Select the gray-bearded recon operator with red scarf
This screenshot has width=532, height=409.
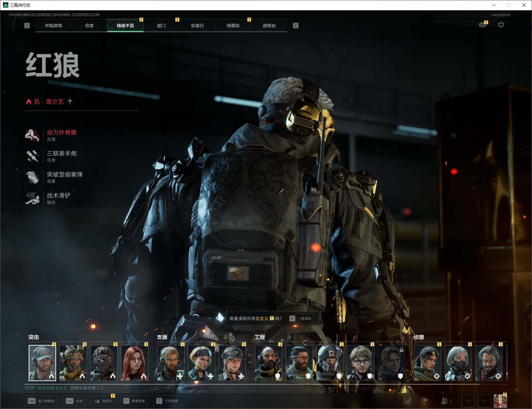pyautogui.click(x=489, y=363)
